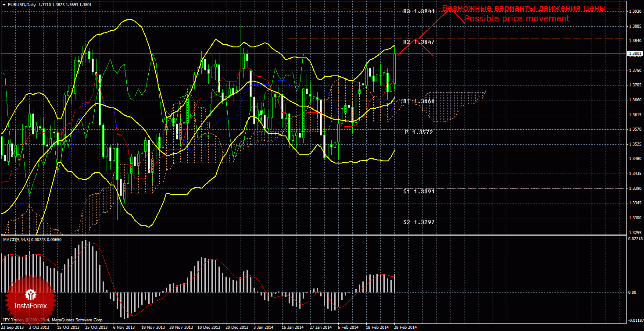Click the 1.3570 price scale value
644x331 pixels.
635,129
